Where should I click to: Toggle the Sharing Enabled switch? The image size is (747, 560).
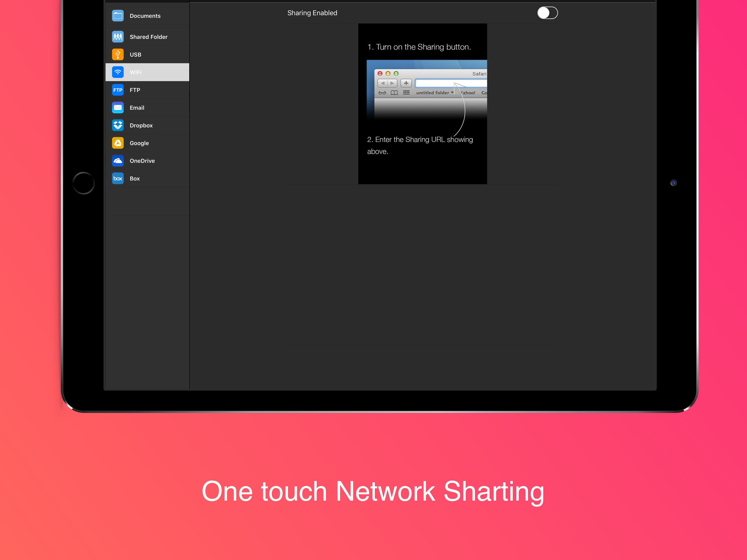click(547, 13)
